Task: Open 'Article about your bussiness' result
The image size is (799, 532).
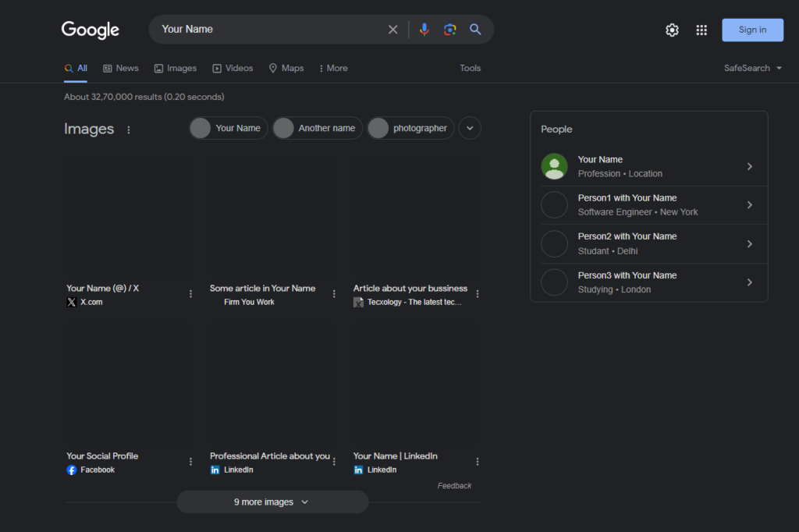Action: pyautogui.click(x=410, y=289)
